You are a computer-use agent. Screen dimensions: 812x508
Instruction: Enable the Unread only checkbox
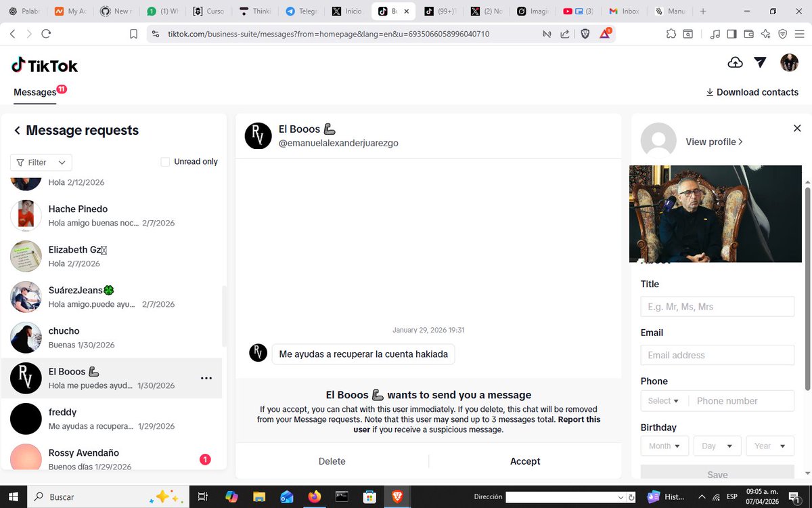coord(165,162)
